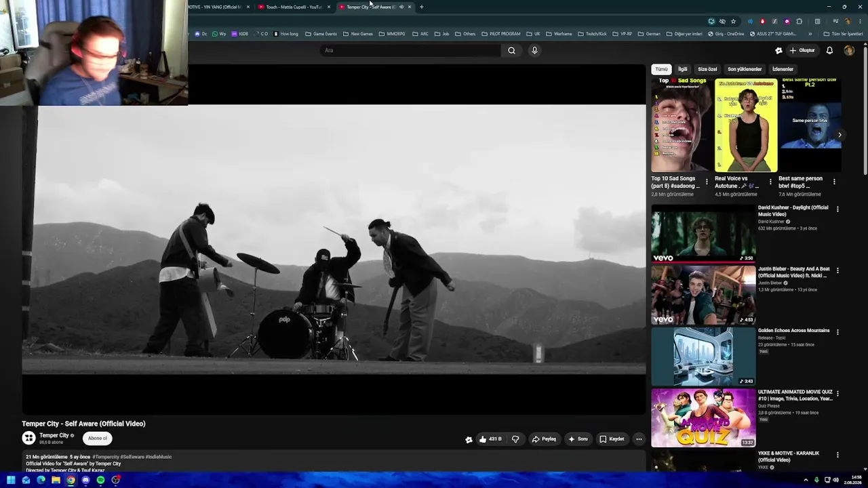Image resolution: width=868 pixels, height=488 pixels.
Task: Open the Ultimate Animated Movie Quiz thumbnail
Action: point(703,418)
